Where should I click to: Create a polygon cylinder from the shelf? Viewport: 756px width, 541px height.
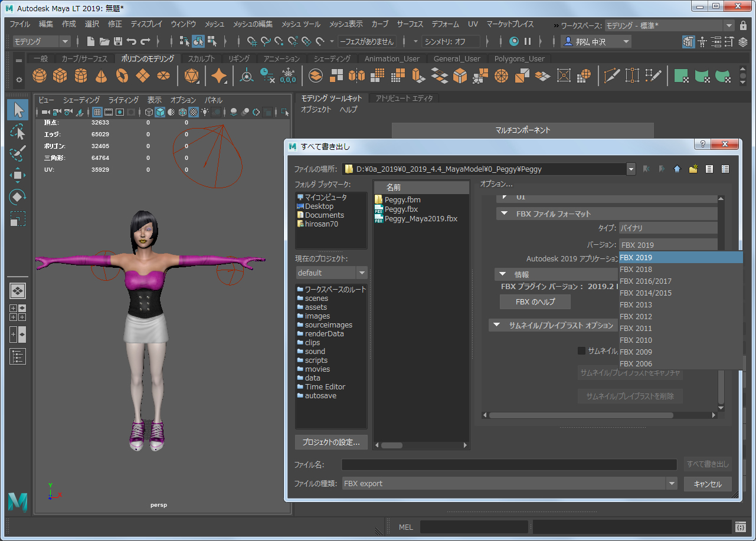[81, 76]
